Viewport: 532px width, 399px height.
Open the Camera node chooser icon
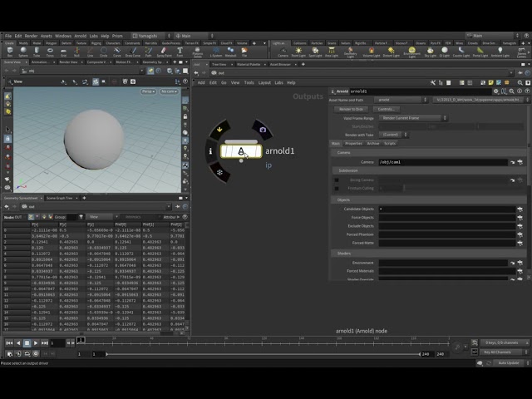tap(520, 162)
